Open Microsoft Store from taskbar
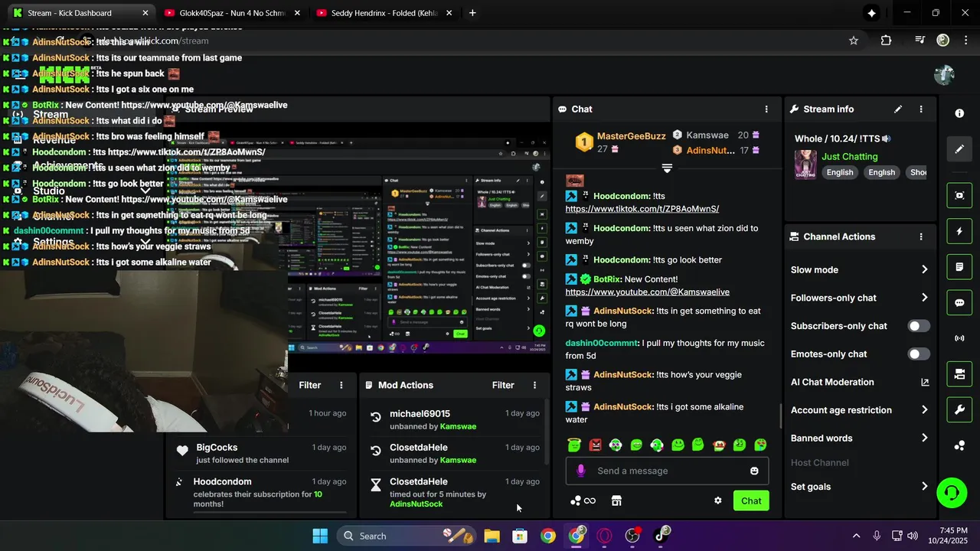Screen dimensions: 980x551 coord(520,536)
